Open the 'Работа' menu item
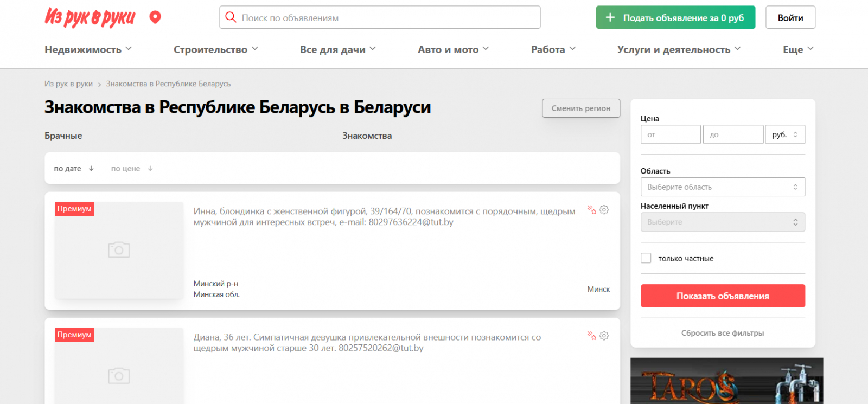The image size is (868, 404). [x=553, y=49]
